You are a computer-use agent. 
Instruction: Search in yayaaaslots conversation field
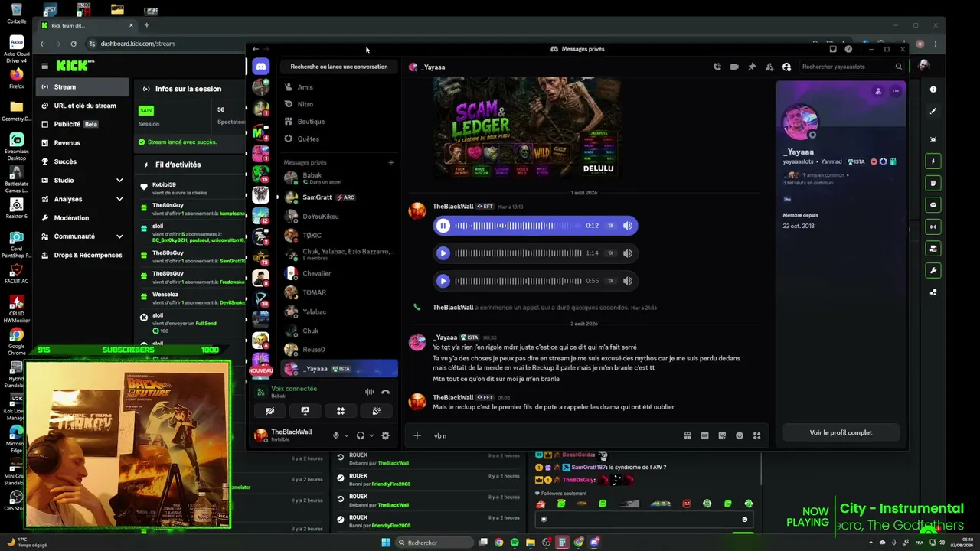point(851,67)
